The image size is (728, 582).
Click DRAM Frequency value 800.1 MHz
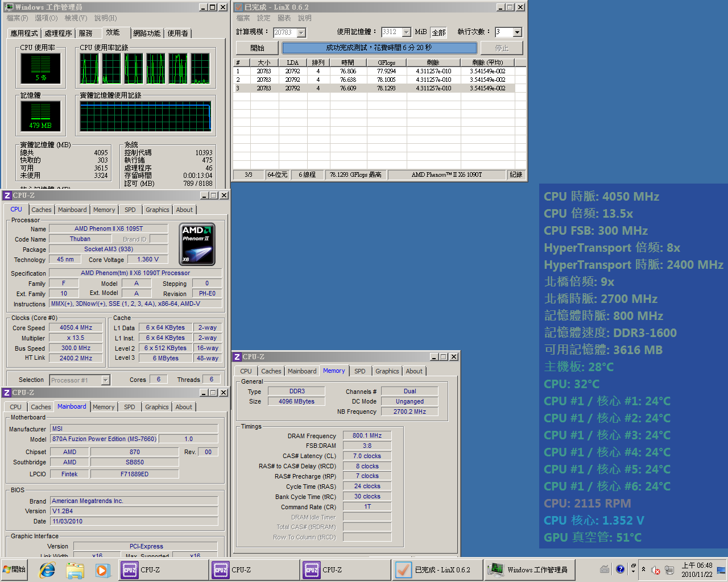[367, 436]
